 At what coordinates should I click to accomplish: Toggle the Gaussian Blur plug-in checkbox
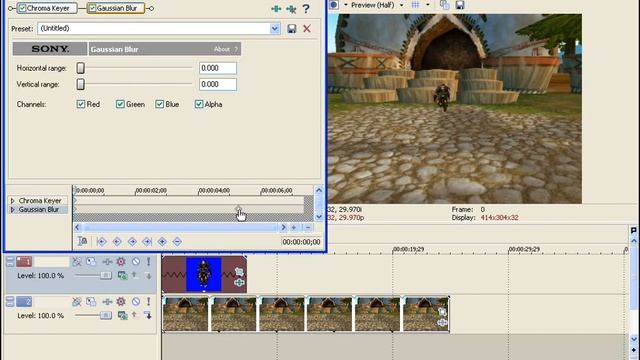pyautogui.click(x=92, y=8)
